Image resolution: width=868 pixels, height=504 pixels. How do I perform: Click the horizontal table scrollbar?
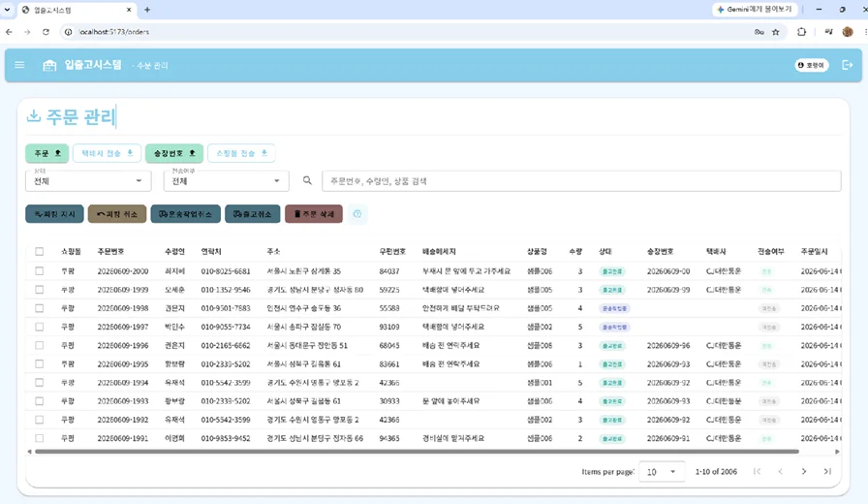point(417,452)
